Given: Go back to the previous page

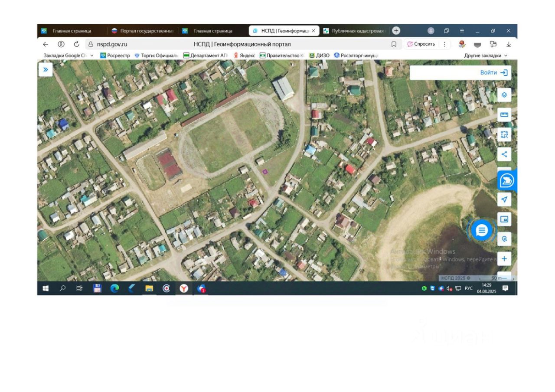Looking at the screenshot, I should tap(46, 44).
